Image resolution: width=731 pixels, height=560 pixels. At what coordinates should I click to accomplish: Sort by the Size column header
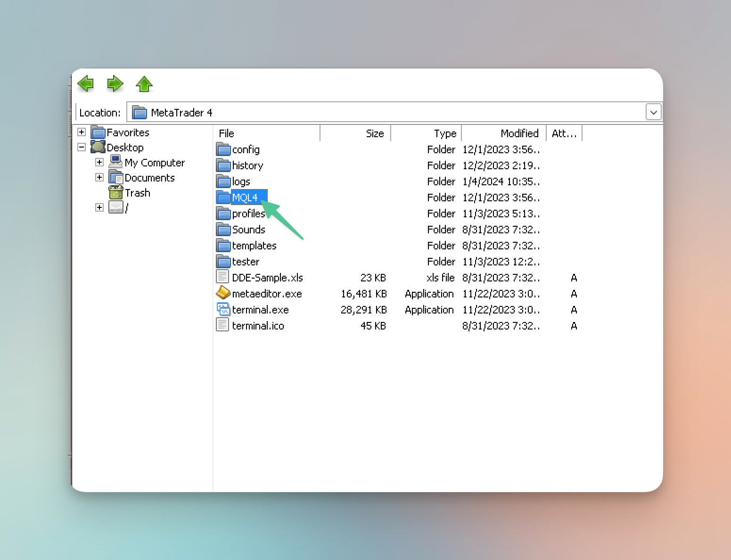356,133
